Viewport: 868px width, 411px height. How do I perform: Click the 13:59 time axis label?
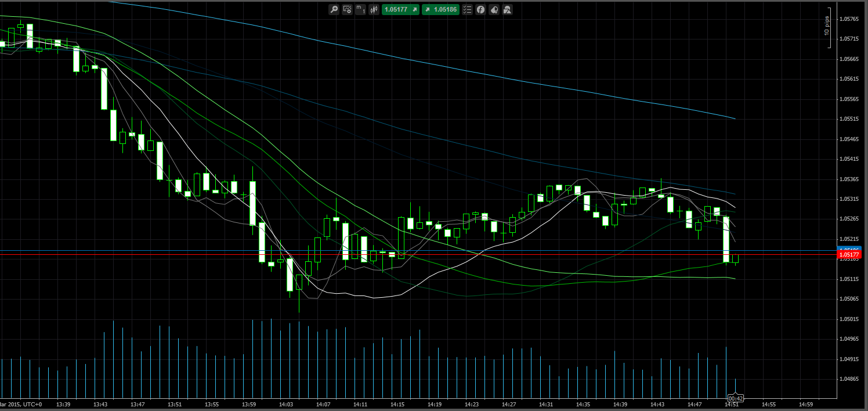pos(249,404)
